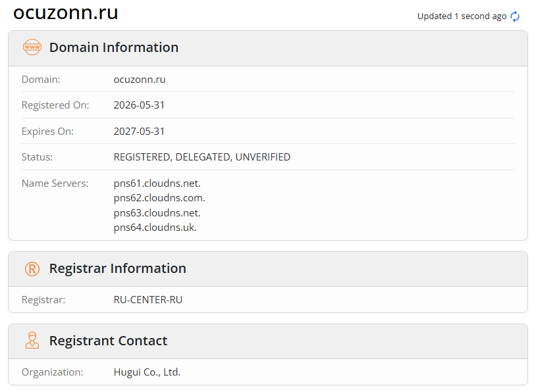This screenshot has width=534, height=392.
Task: Click the orange www globe icon
Action: [x=32, y=47]
